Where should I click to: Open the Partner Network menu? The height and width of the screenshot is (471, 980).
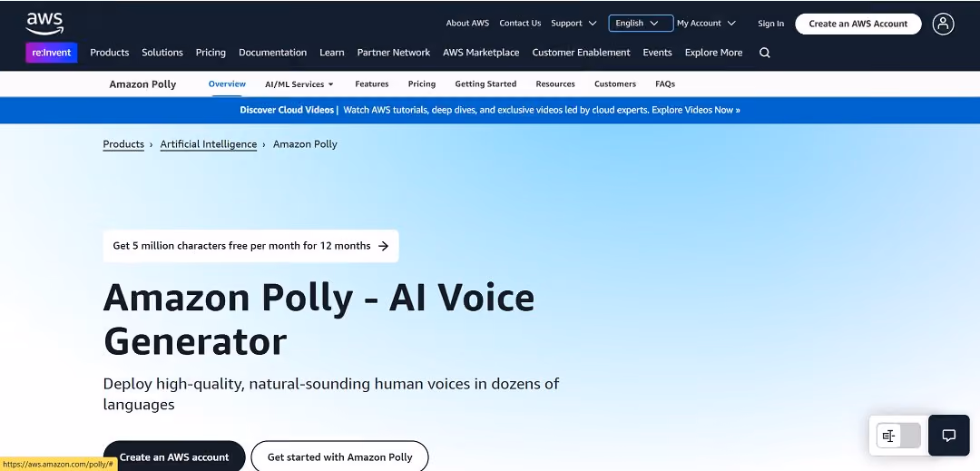394,53
